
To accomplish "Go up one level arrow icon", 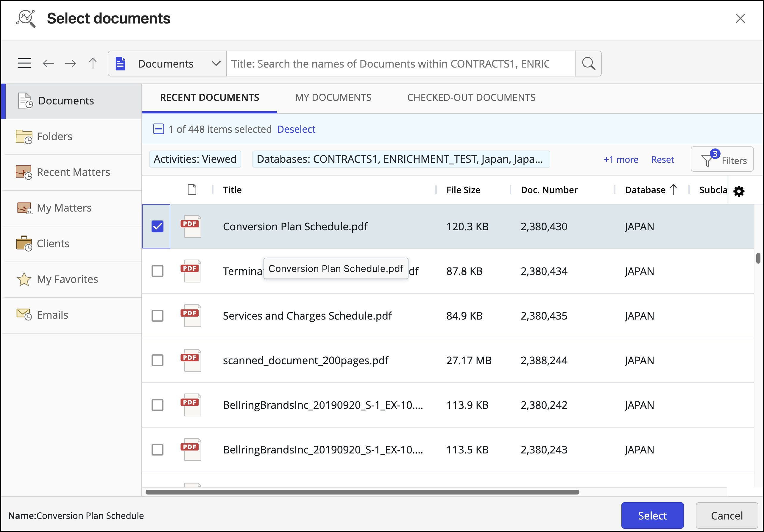I will pos(93,63).
